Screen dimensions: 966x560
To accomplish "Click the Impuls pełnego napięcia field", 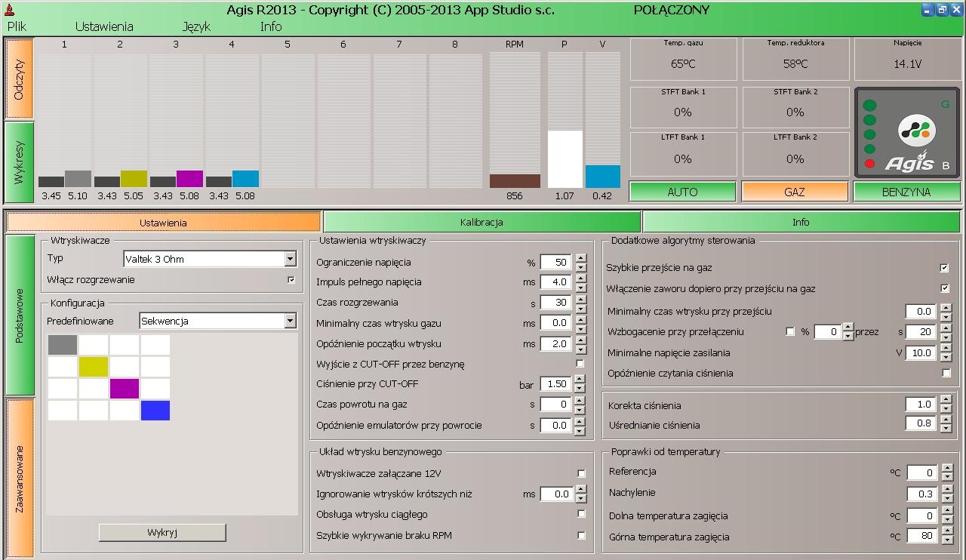I will 556,282.
